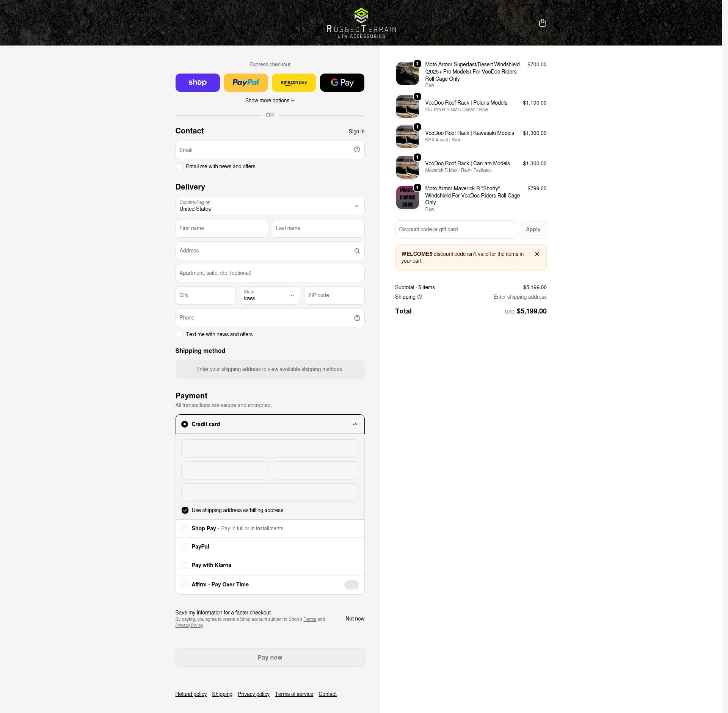The height and width of the screenshot is (713, 728).
Task: Open the footer Contact link
Action: click(328, 694)
